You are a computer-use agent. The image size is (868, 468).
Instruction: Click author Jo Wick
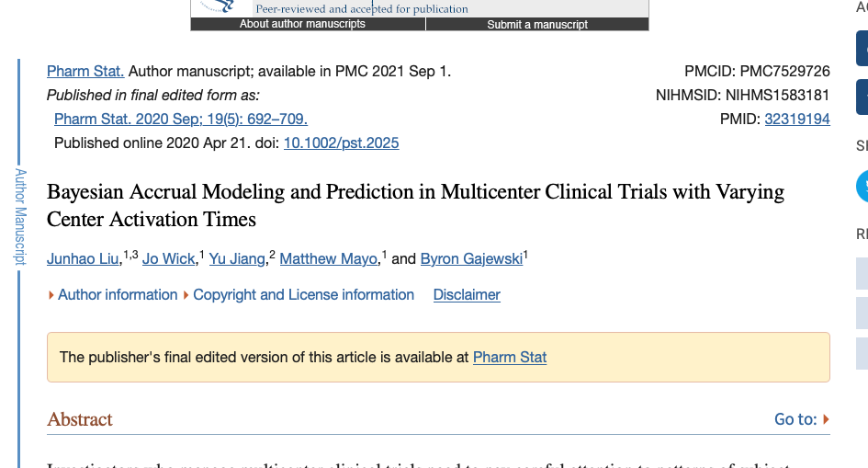pyautogui.click(x=168, y=259)
